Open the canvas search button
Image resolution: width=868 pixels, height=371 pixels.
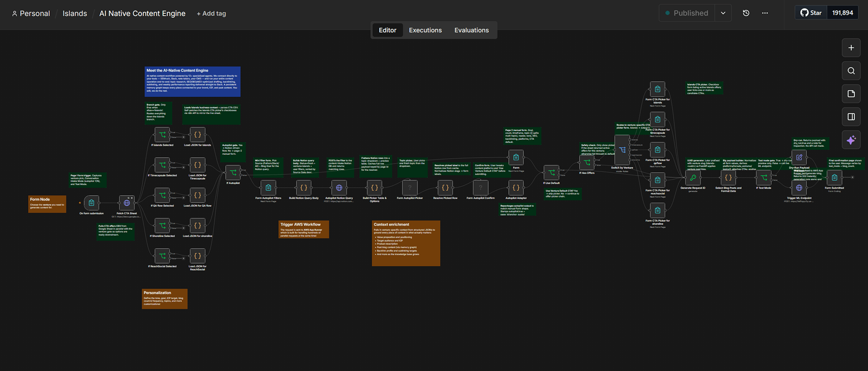pyautogui.click(x=851, y=70)
